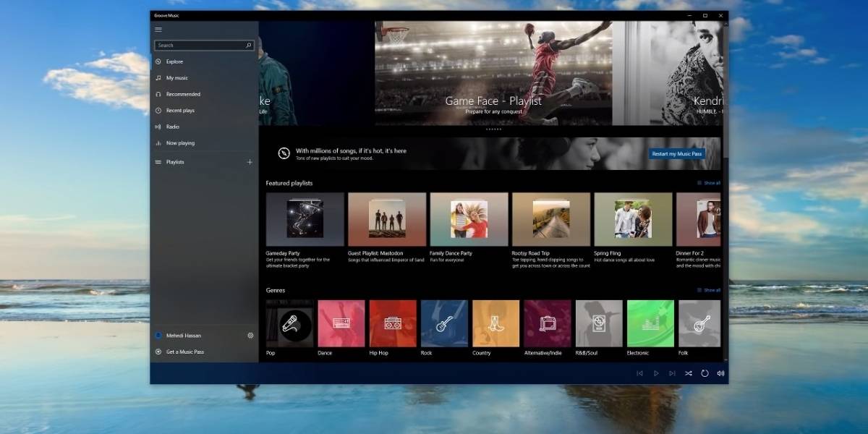Select Get a Music Pass
Viewport: 868px width, 434px height.
(x=204, y=352)
